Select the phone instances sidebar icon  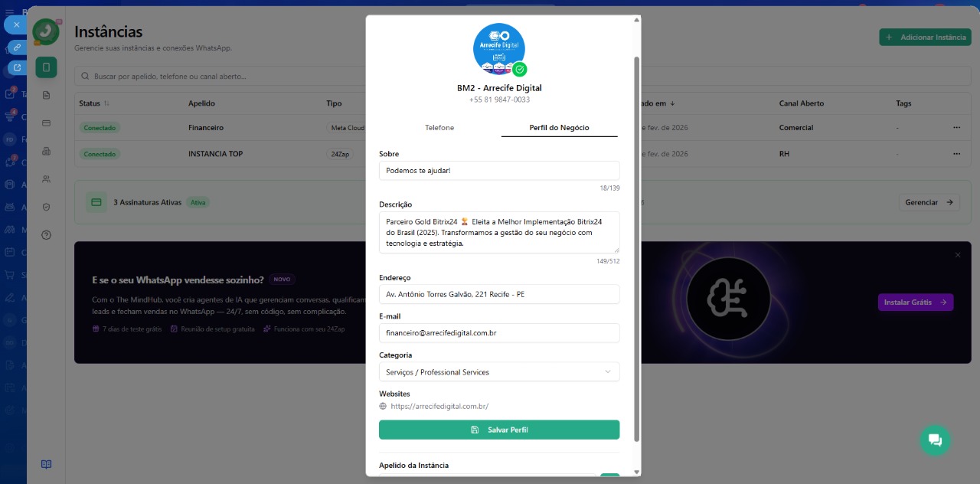coord(46,67)
